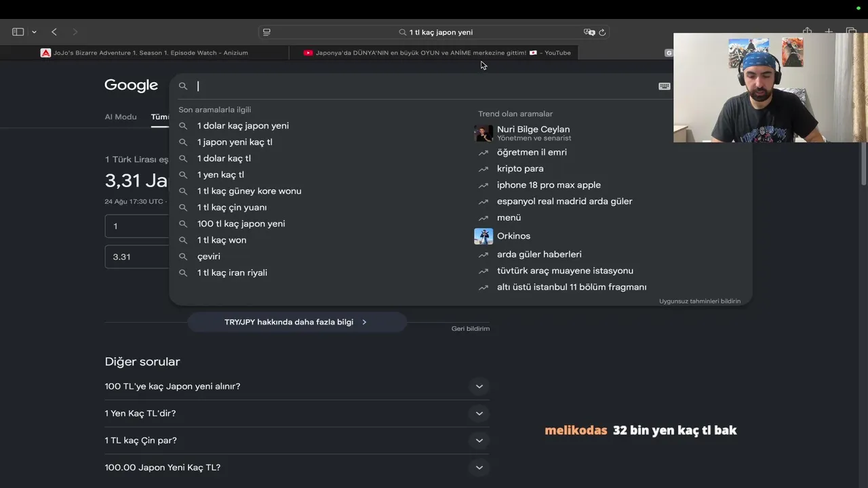Expand the '1 TL kaç Çin par?' question
868x488 pixels.
297,441
